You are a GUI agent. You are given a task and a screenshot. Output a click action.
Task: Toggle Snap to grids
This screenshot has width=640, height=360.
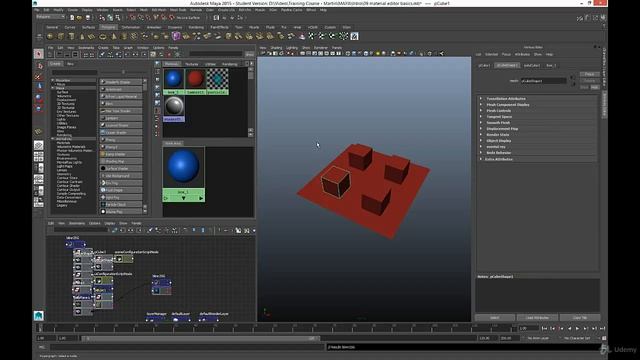pos(133,18)
